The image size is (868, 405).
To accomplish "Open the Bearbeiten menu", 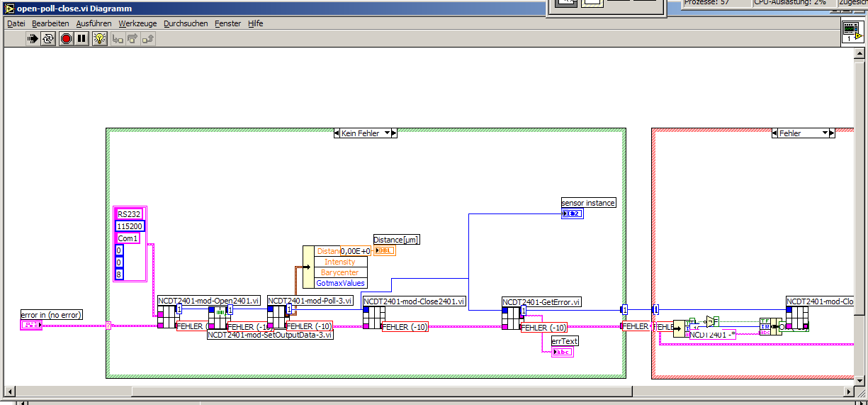I will 50,23.
